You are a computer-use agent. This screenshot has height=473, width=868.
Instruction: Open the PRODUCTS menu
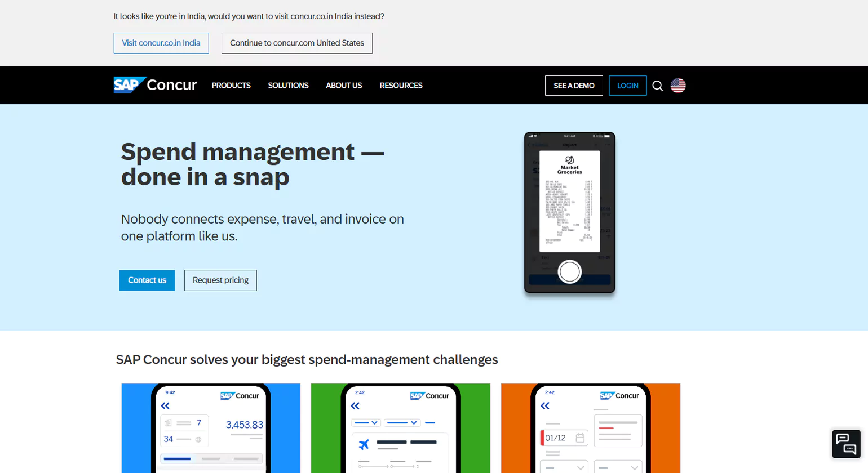point(231,86)
